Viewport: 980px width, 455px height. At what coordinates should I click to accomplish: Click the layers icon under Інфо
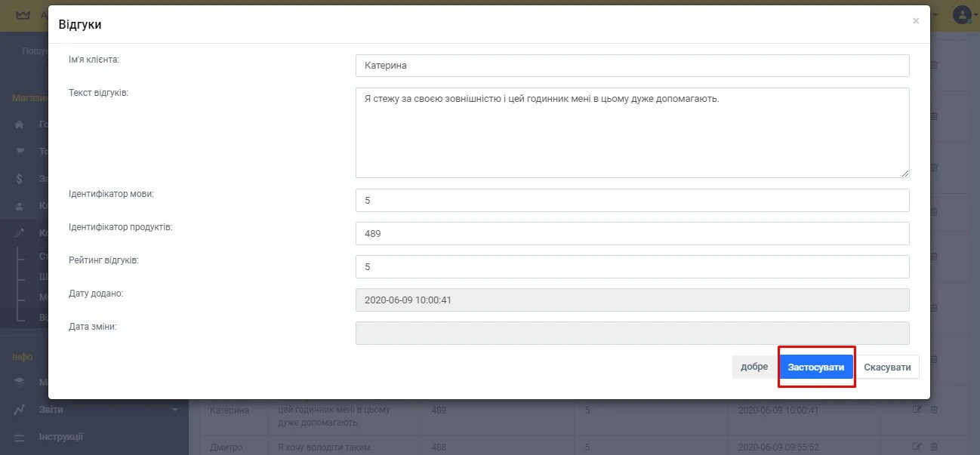[x=20, y=382]
